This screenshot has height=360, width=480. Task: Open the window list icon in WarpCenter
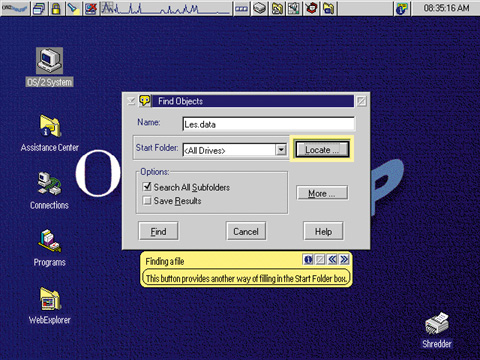click(x=39, y=9)
